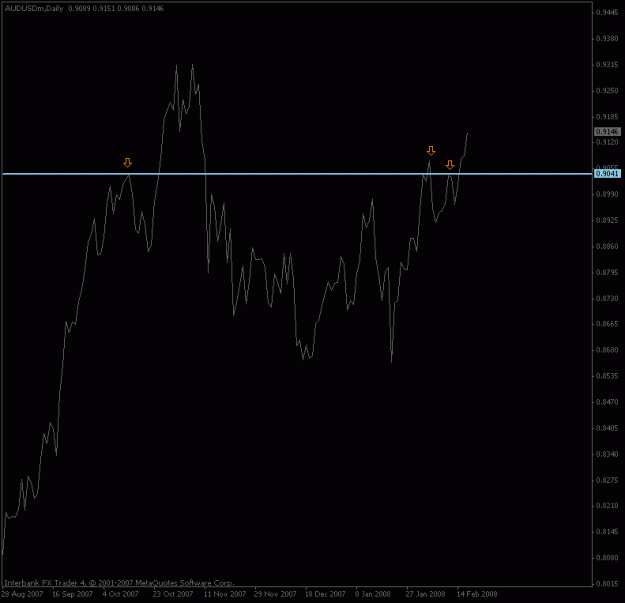Click the 0.8665 price axis label
The width and height of the screenshot is (625, 603).
607,324
